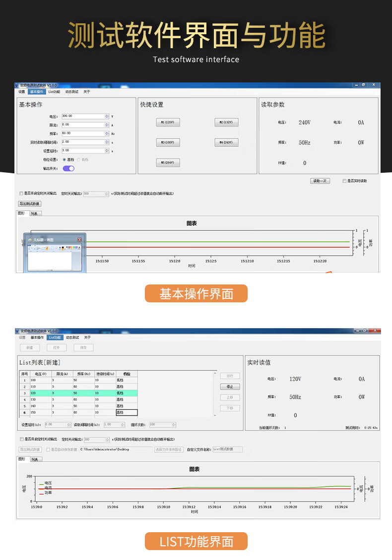The width and height of the screenshot is (392, 560).
Task: Open 关于 menu in the bottom window
Action: [87, 338]
